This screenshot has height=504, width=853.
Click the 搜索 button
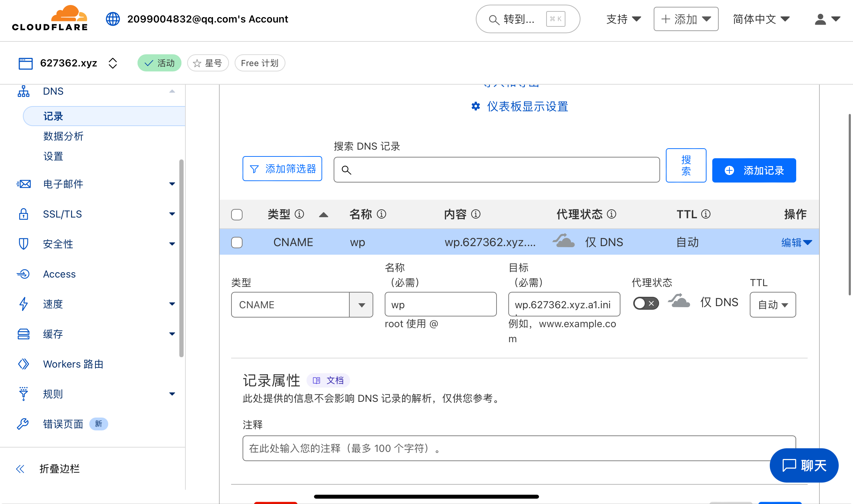pos(686,165)
